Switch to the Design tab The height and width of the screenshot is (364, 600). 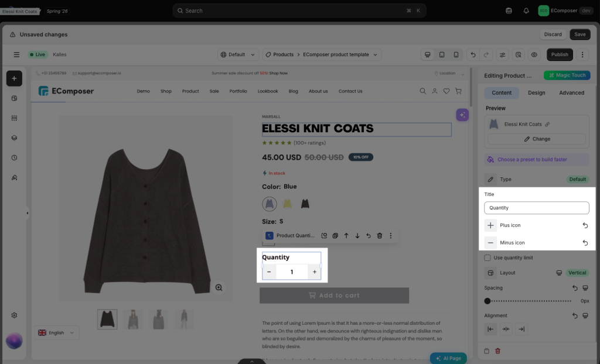point(537,93)
